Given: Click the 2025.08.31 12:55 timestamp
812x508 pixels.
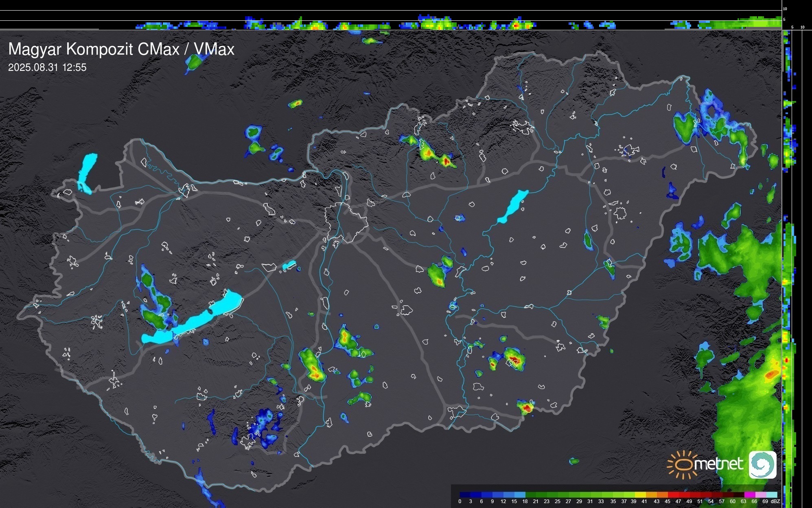Looking at the screenshot, I should point(47,68).
